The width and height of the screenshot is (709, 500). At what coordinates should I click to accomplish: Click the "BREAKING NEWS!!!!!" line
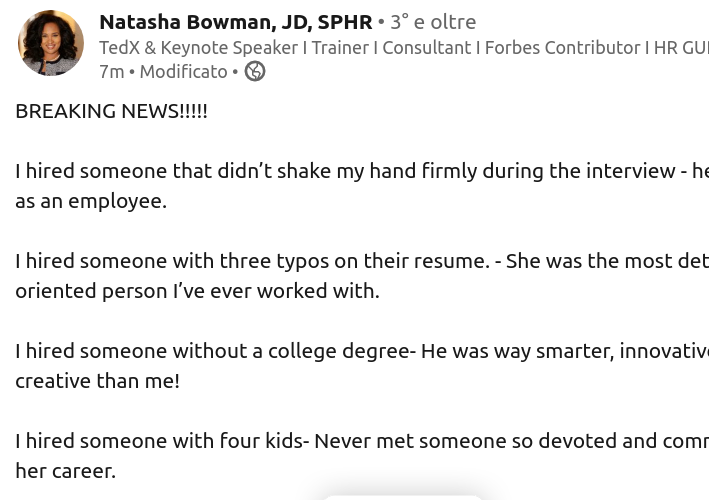coord(111,111)
